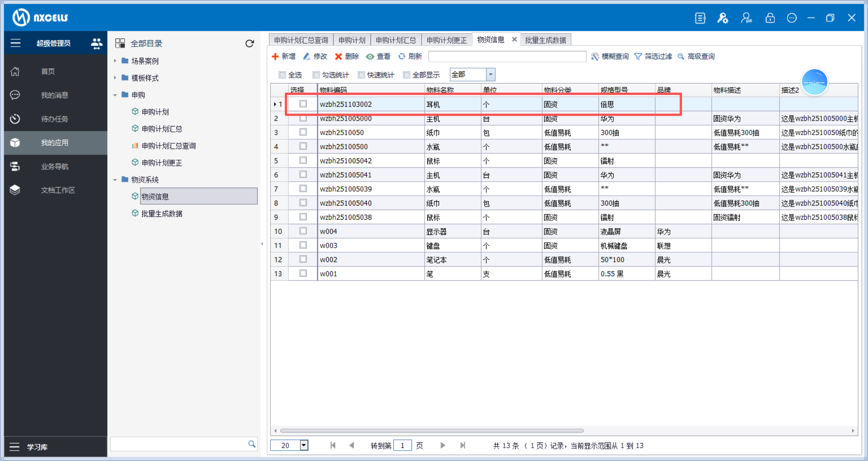
Task: Toggle the hamburger menu above sidebar
Action: point(15,43)
